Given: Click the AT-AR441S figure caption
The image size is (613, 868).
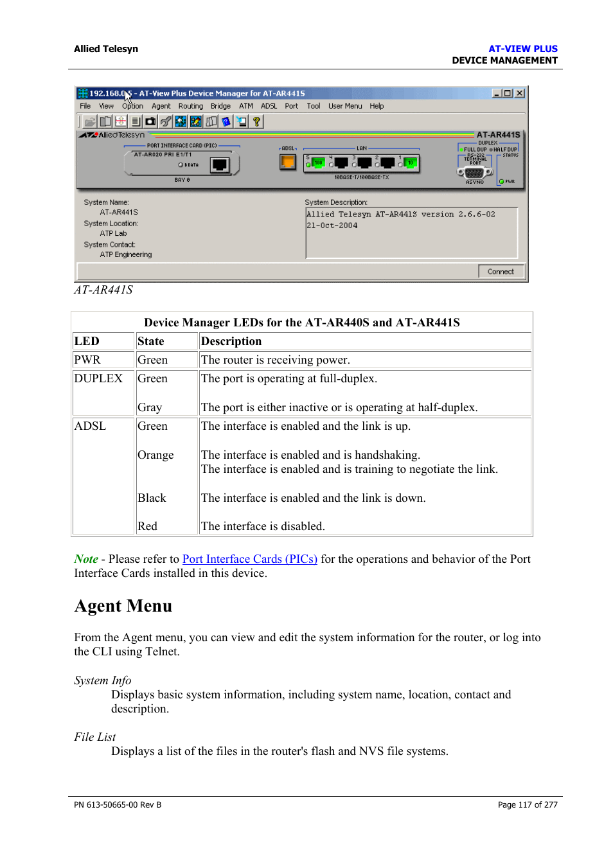Looking at the screenshot, I should tap(103, 290).
